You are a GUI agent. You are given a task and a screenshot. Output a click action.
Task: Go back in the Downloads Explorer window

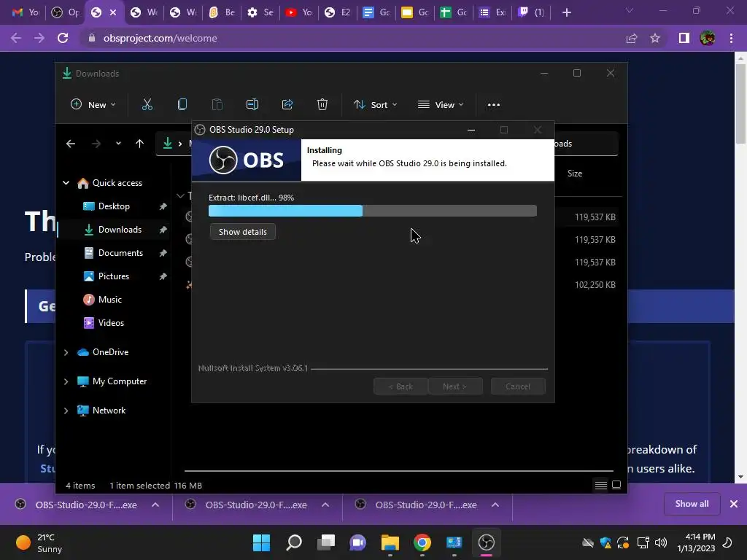[x=71, y=144]
